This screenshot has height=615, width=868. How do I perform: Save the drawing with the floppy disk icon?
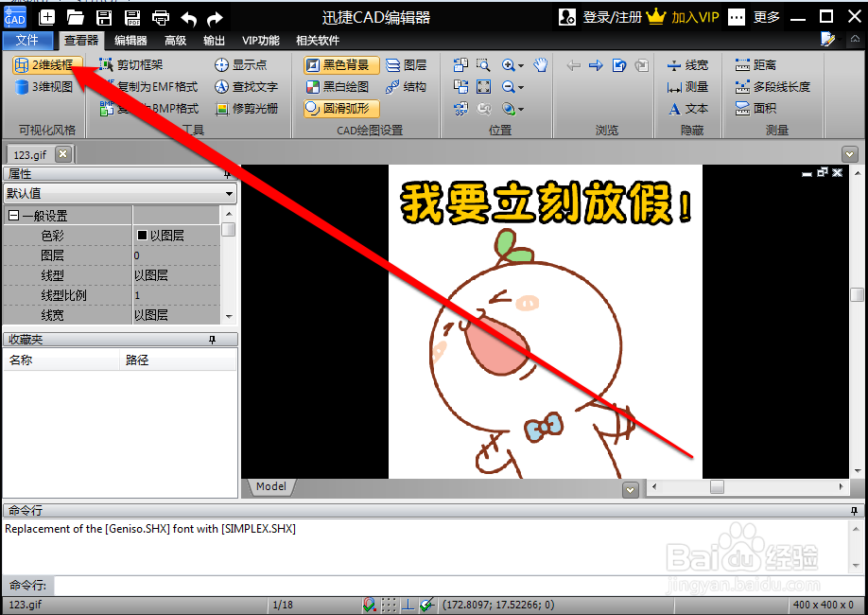103,18
